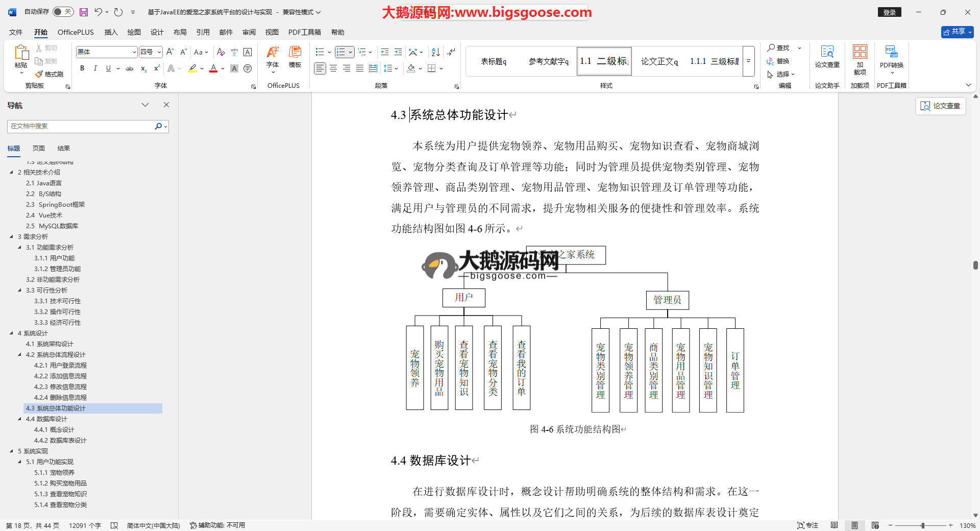
Task: Click the Format Painter button
Action: (x=50, y=74)
